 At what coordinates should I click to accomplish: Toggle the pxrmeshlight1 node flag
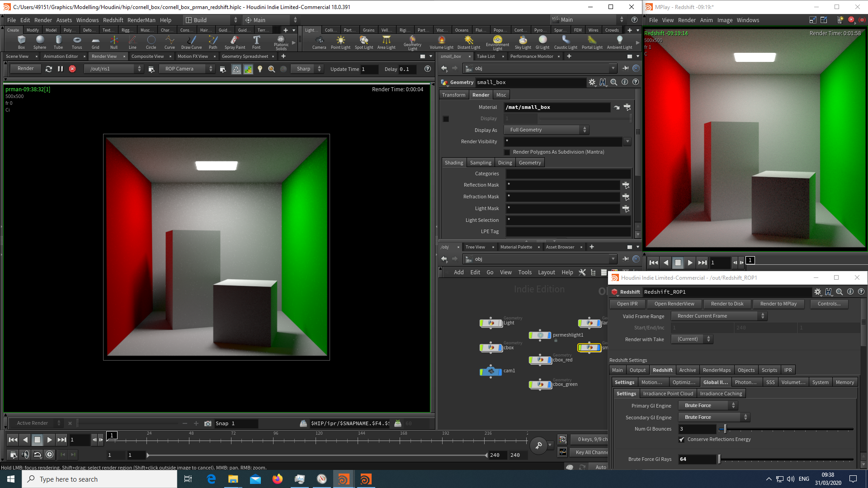(x=549, y=335)
